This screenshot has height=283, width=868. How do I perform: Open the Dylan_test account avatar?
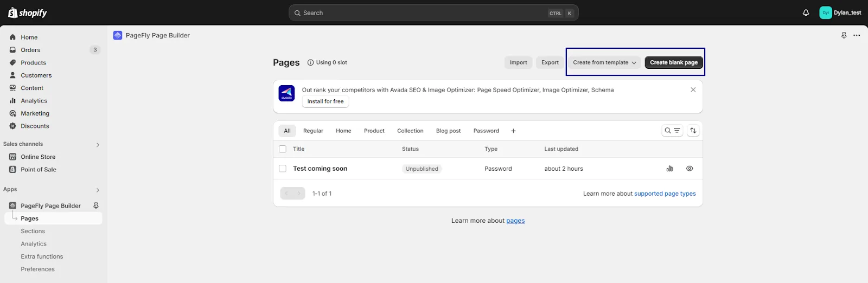tap(825, 12)
